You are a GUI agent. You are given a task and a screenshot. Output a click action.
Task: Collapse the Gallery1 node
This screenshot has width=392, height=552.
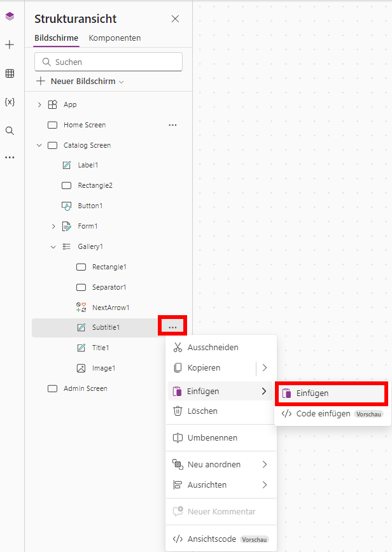pyautogui.click(x=53, y=246)
